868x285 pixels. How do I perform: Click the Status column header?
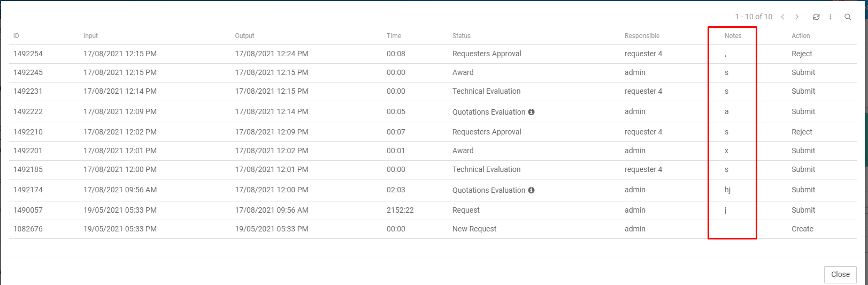pos(462,36)
